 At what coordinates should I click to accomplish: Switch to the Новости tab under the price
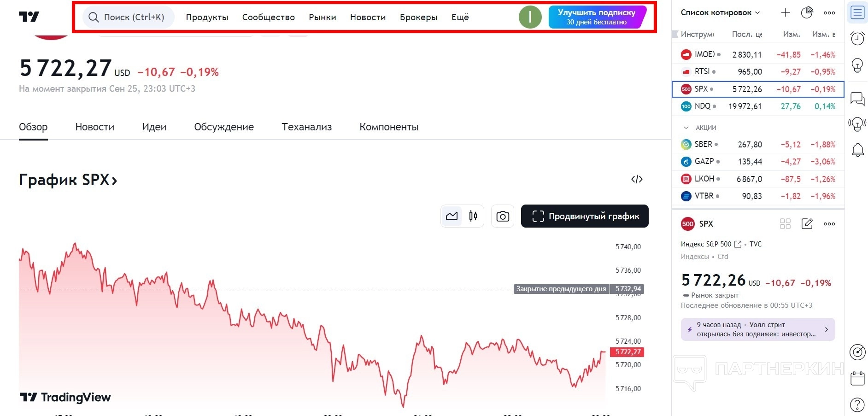tap(95, 127)
